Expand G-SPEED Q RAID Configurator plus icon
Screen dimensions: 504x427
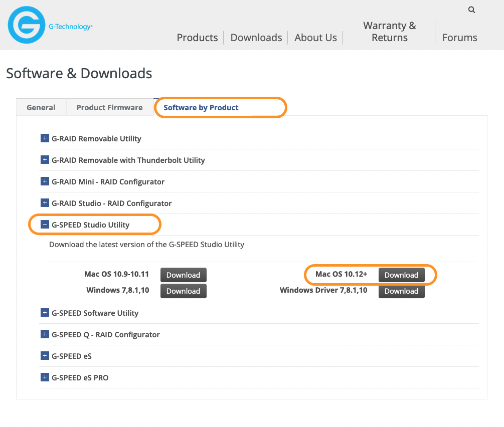[45, 334]
